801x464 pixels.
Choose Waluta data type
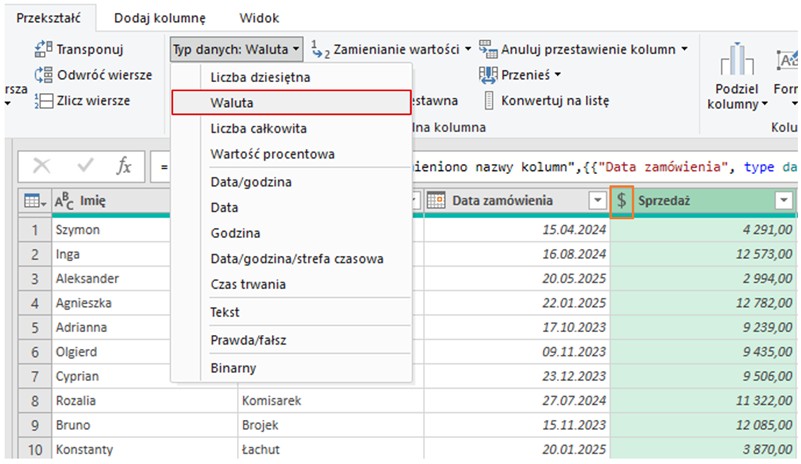coord(291,103)
